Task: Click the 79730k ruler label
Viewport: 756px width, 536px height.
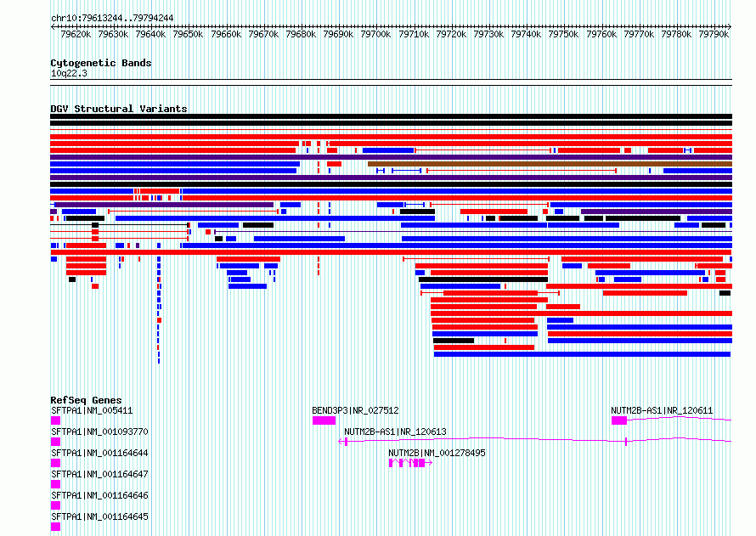Action: coord(488,34)
